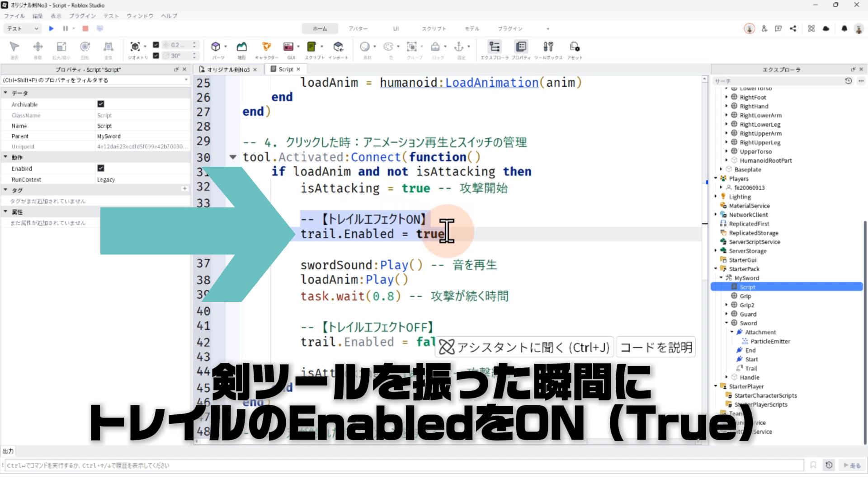Click the blue Play test button
This screenshot has width=868, height=488.
[51, 28]
